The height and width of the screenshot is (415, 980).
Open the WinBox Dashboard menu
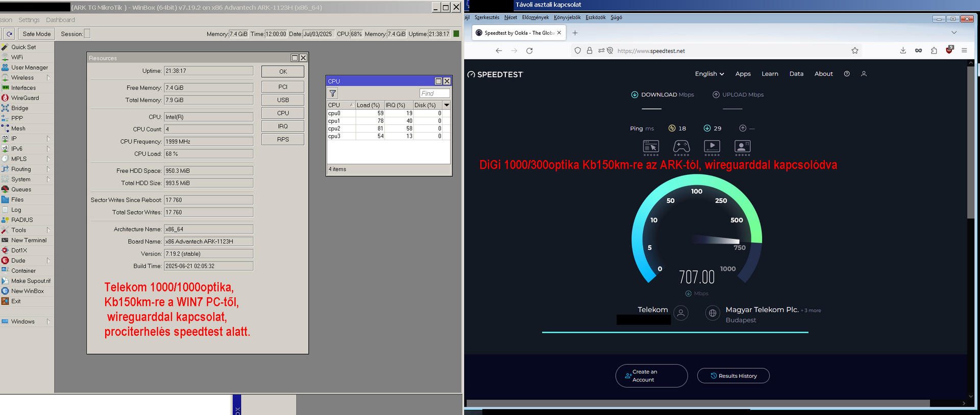[x=60, y=20]
